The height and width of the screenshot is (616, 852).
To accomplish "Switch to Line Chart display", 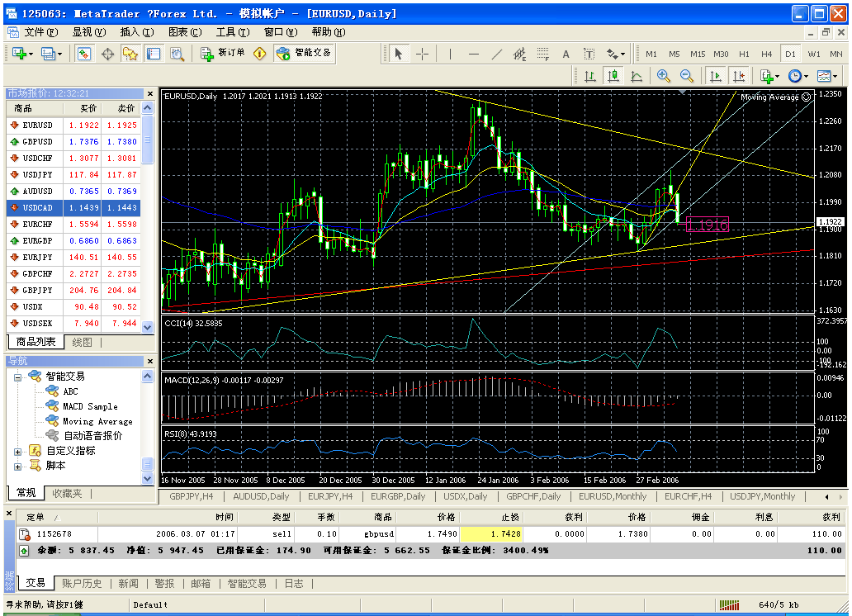I will point(637,76).
